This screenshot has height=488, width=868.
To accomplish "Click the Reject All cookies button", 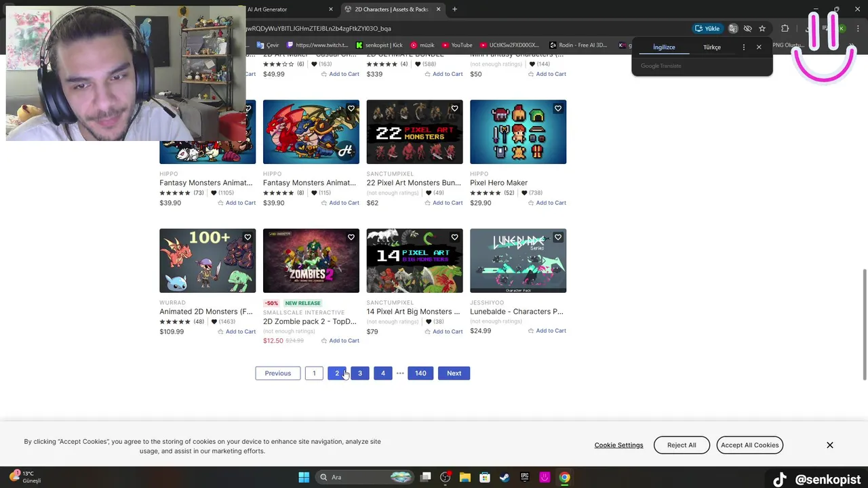I will coord(682,445).
